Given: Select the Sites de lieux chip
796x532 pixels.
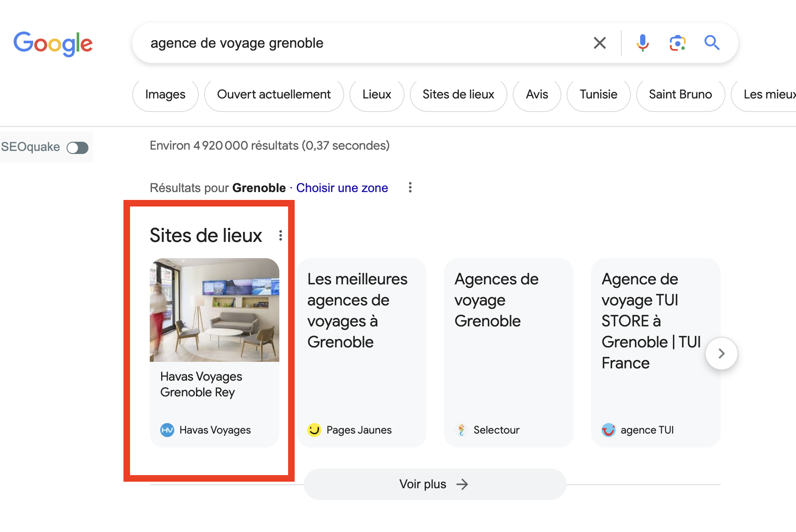Looking at the screenshot, I should click(458, 94).
